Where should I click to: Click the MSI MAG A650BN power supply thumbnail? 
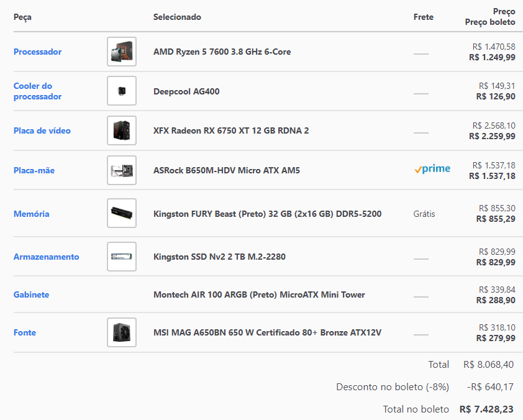click(x=122, y=332)
